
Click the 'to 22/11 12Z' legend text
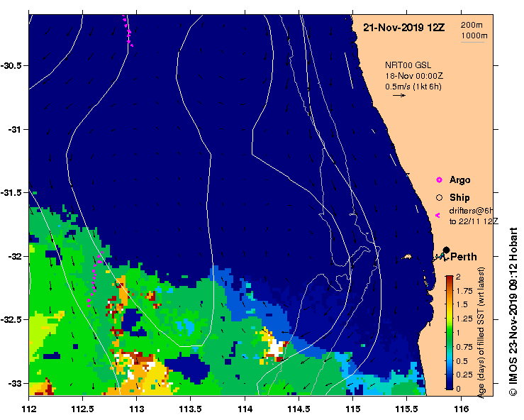coord(474,221)
